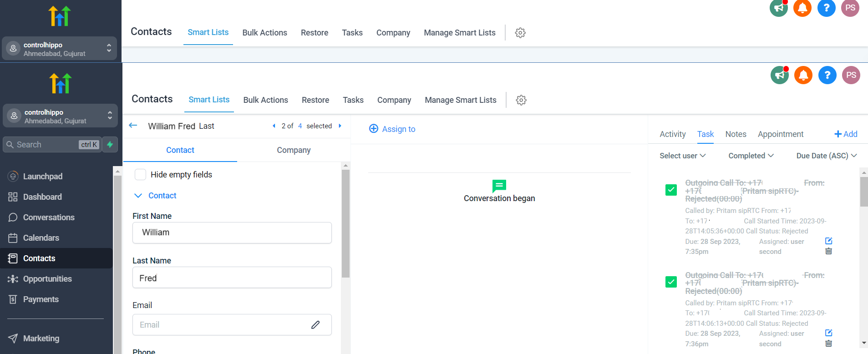868x354 pixels.
Task: Click the Calendars icon in sidebar
Action: point(13,238)
